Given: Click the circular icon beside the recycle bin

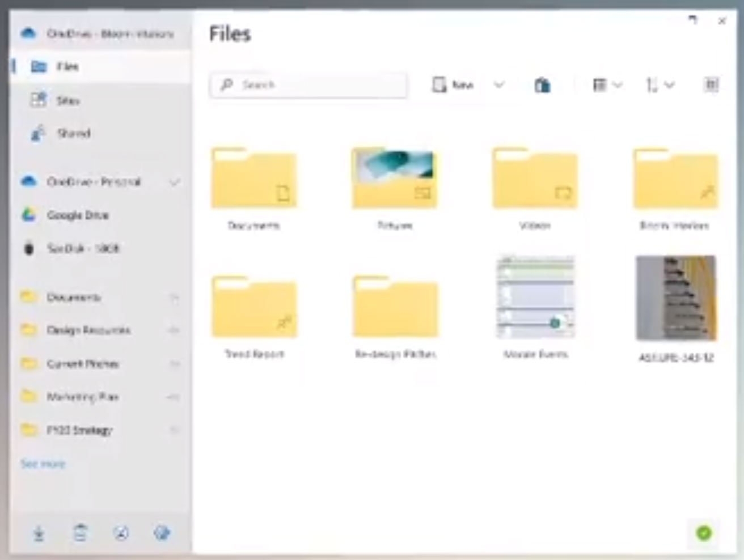Looking at the screenshot, I should point(121,533).
